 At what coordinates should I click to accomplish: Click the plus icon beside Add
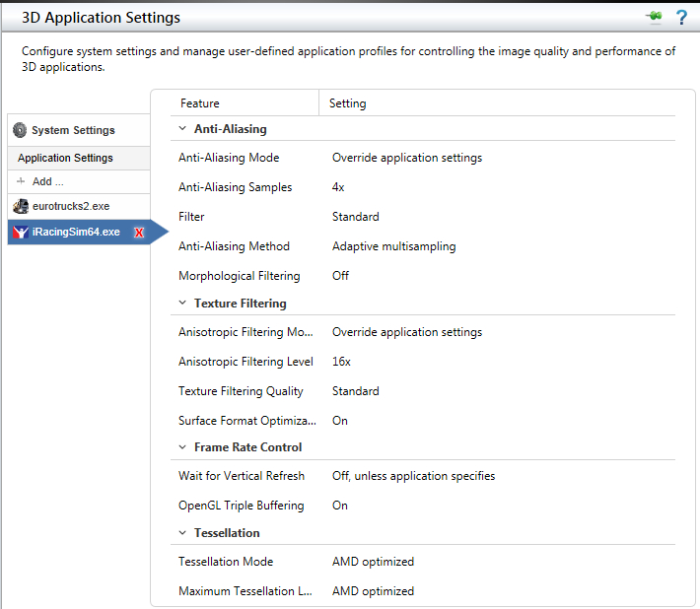pyautogui.click(x=21, y=181)
